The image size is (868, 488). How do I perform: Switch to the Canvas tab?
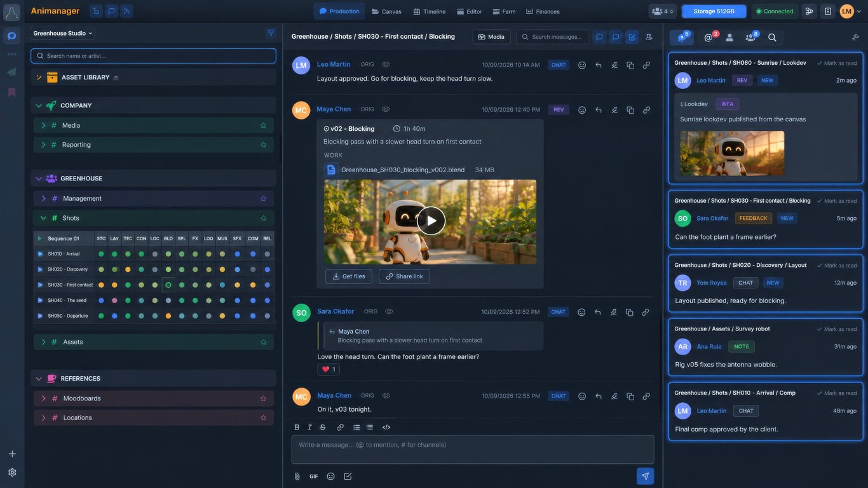[x=386, y=11]
